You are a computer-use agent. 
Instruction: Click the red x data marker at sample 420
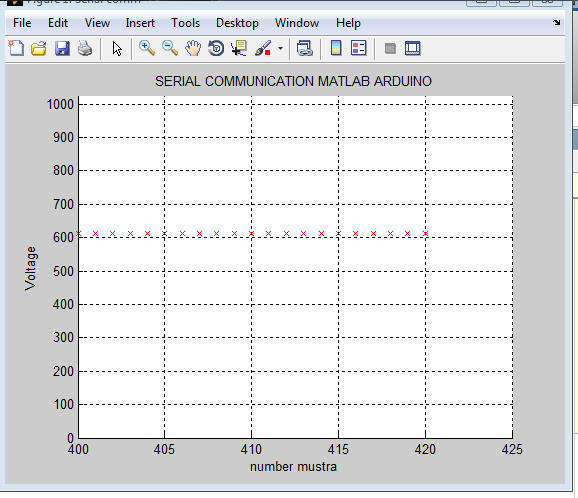point(425,233)
